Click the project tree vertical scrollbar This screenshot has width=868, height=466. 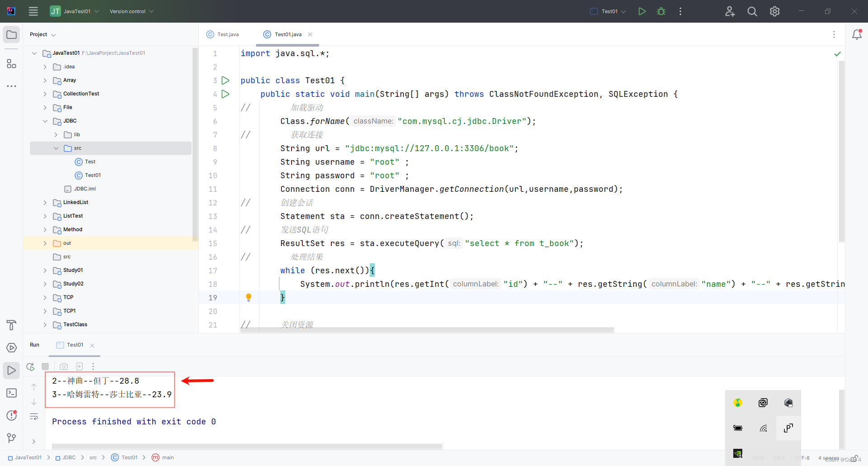pos(195,145)
